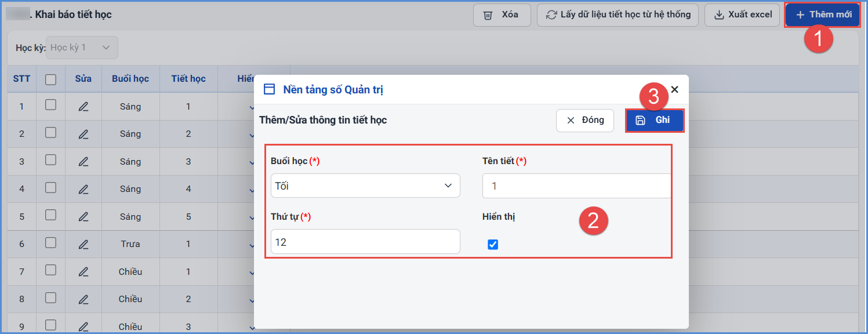Click the Tên tiết input field
This screenshot has width=868, height=334.
click(577, 186)
